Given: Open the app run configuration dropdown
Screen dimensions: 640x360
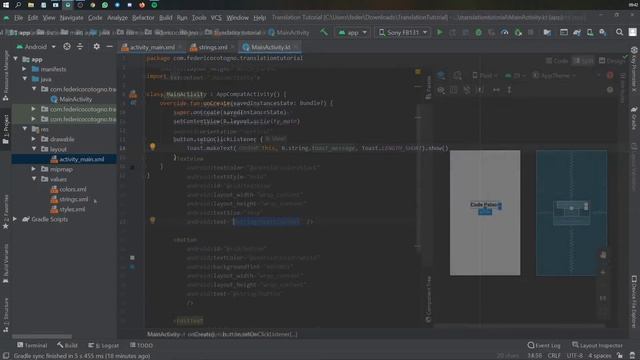Looking at the screenshot, I should click(353, 32).
